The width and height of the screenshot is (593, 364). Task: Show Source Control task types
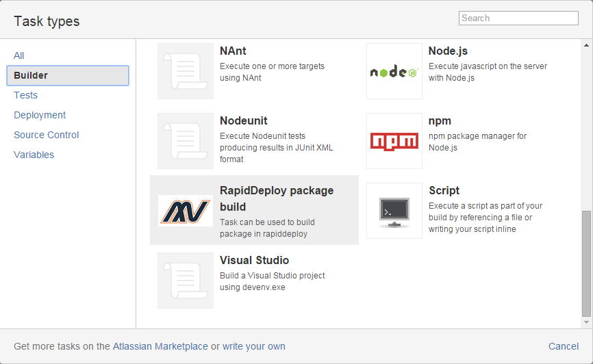coord(46,135)
